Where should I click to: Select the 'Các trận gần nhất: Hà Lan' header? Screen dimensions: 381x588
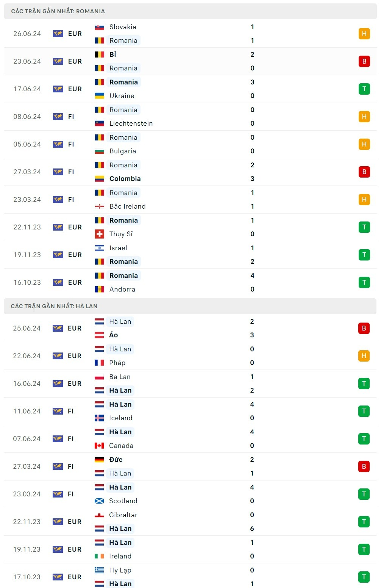point(54,306)
